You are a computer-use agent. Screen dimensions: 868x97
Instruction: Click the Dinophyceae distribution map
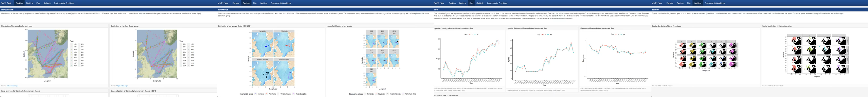[157, 54]
